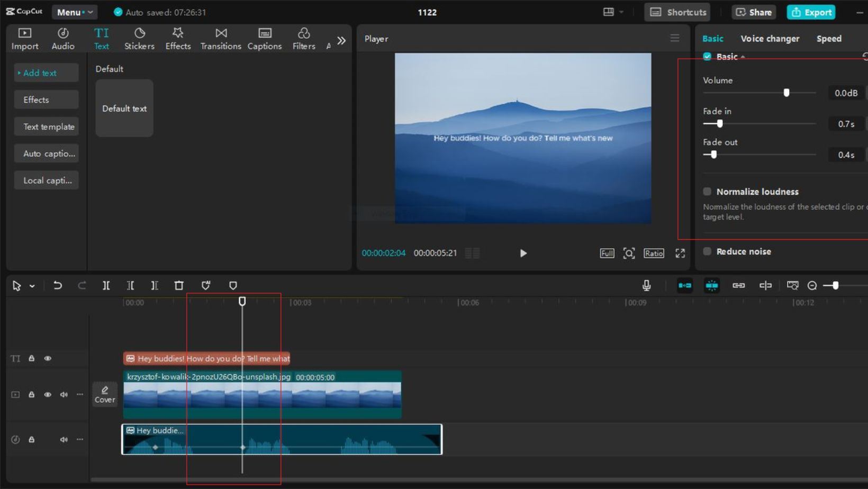Open Auto captions option

point(47,153)
